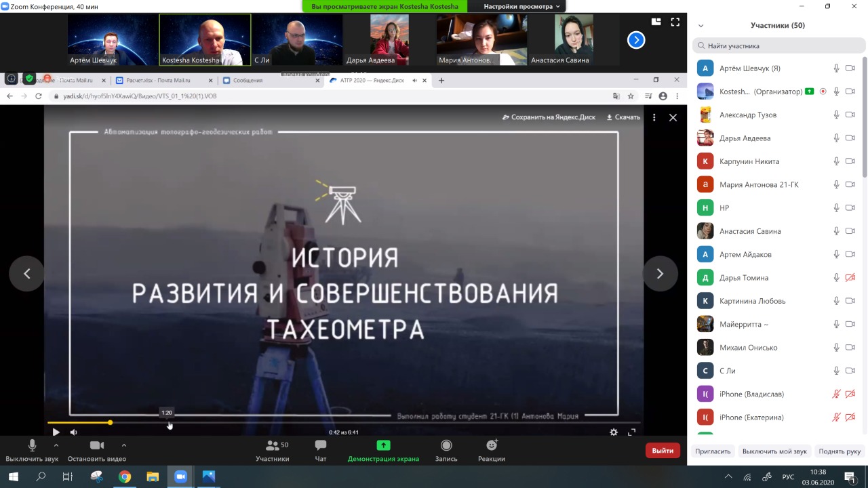Close the Yandex Disk video viewer
The width and height of the screenshot is (868, 488).
673,117
